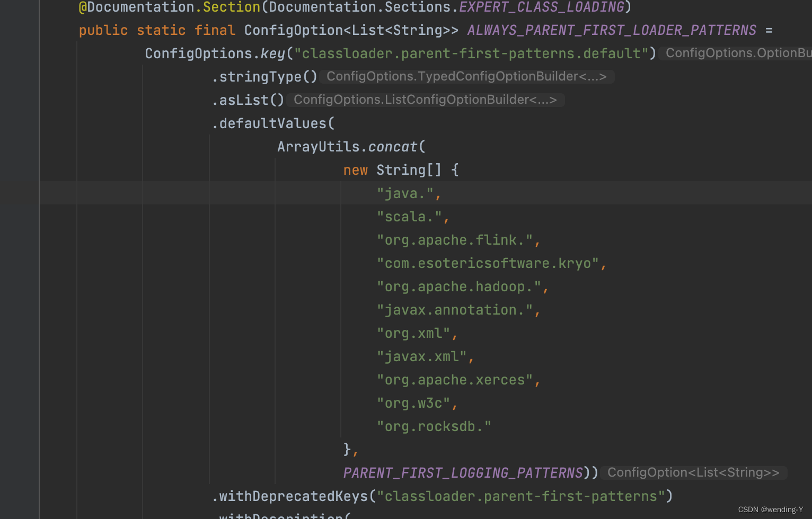The image size is (812, 519).
Task: Click the ConfigOption type in the declaration
Action: 294,30
